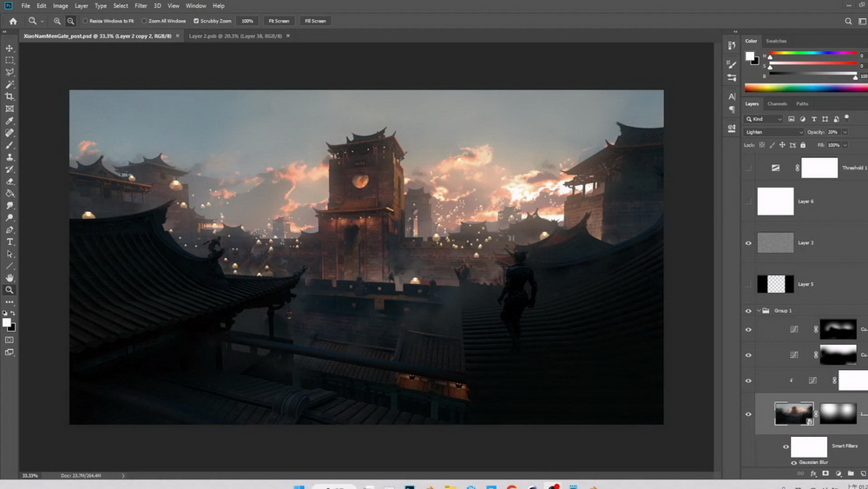Open the Lighten blend mode dropdown

[x=774, y=132]
